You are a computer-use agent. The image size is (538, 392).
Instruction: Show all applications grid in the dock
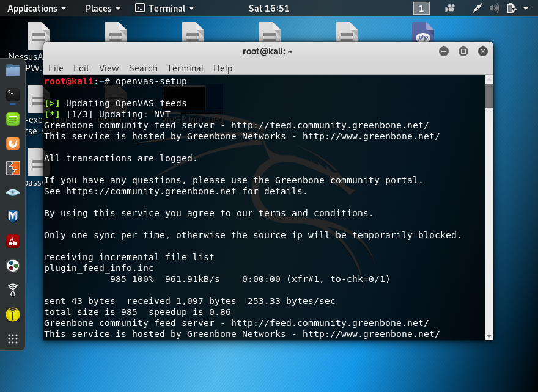pos(13,339)
